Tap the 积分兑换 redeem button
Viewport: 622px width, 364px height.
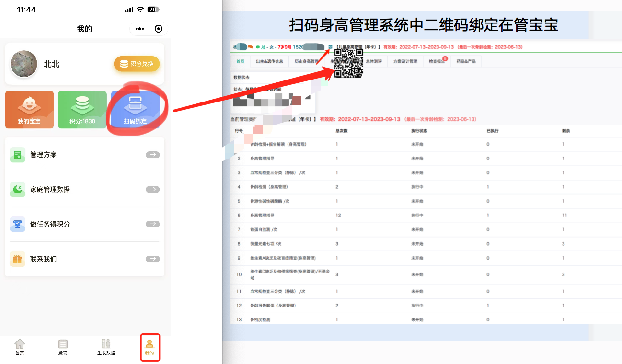click(x=137, y=64)
